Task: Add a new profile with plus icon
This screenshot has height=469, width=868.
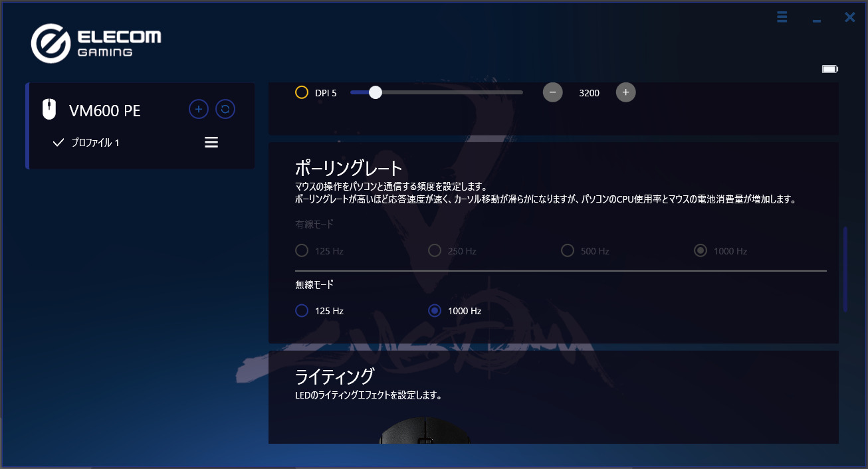Action: pyautogui.click(x=199, y=109)
